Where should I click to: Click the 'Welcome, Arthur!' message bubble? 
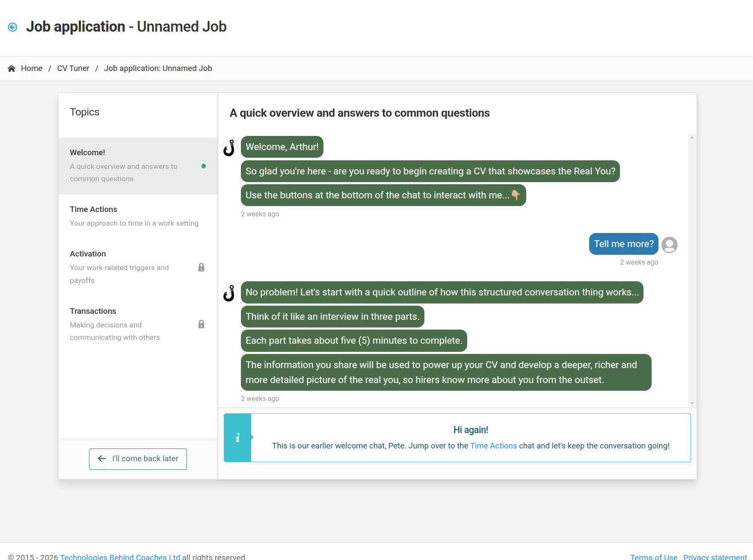coord(282,147)
